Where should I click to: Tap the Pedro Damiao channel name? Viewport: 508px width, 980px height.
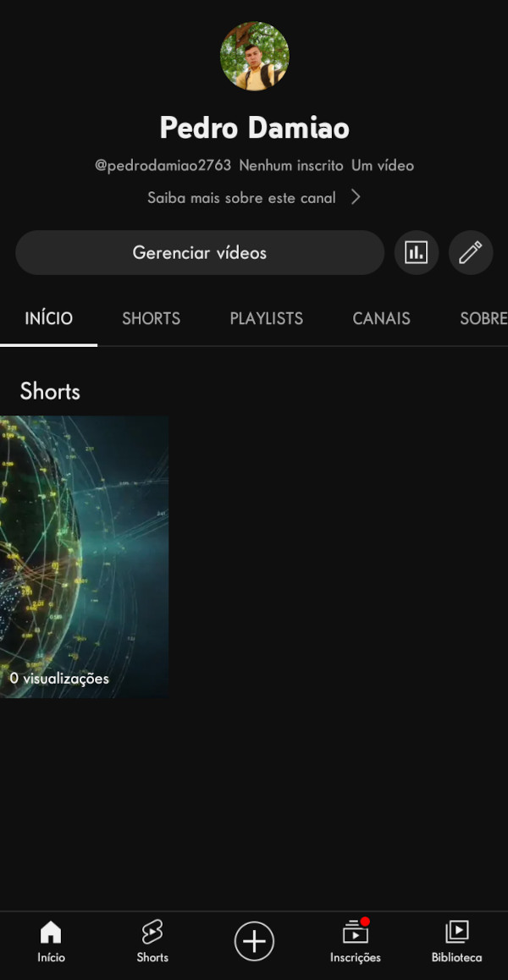click(x=254, y=128)
